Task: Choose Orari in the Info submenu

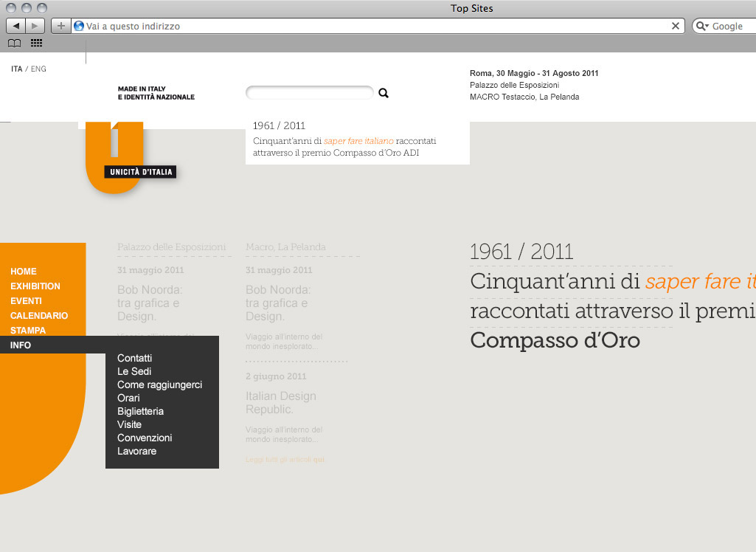Action: click(128, 398)
